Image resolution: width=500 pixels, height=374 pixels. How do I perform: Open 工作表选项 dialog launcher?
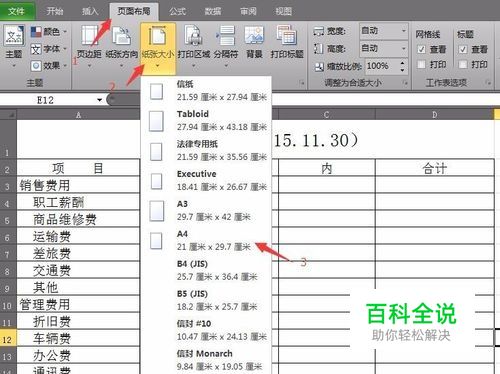point(488,83)
